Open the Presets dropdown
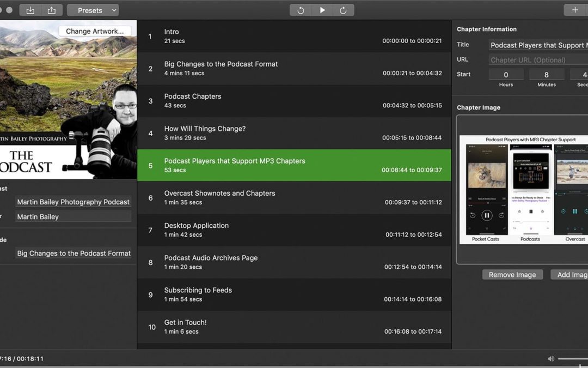This screenshot has width=588, height=368. 93,10
